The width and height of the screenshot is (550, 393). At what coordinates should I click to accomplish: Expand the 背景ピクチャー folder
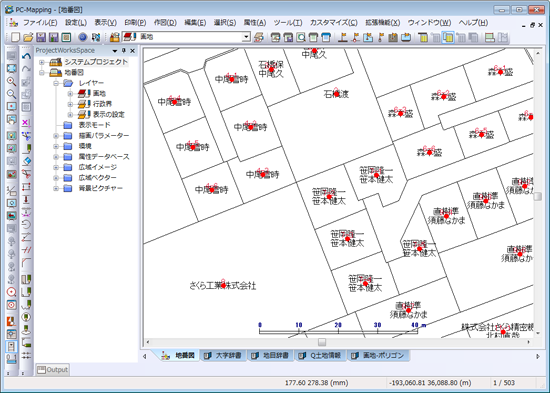56,188
